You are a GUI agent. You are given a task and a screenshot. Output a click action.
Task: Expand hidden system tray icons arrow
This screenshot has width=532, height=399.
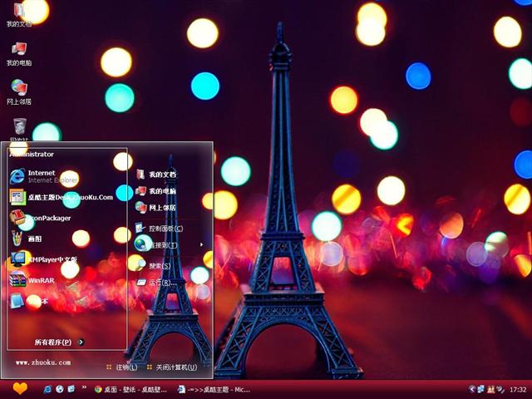(471, 389)
